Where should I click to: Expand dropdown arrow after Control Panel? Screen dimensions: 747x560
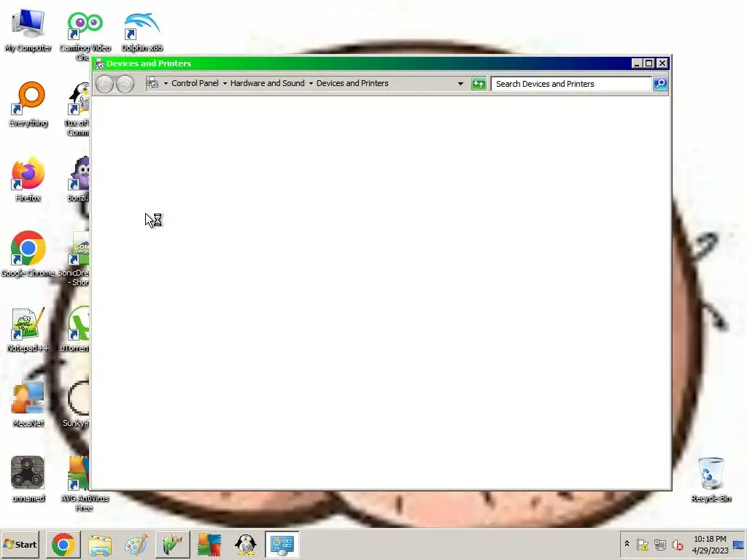click(225, 83)
